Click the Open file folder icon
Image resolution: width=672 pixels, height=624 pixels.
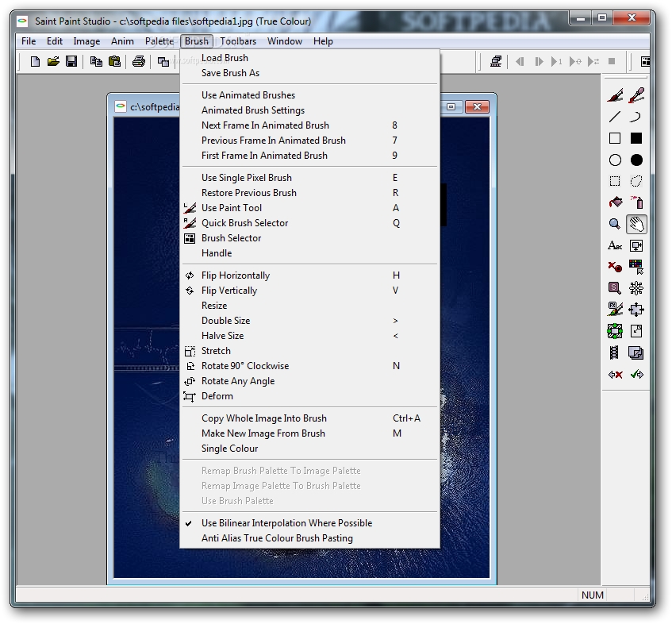(x=53, y=61)
